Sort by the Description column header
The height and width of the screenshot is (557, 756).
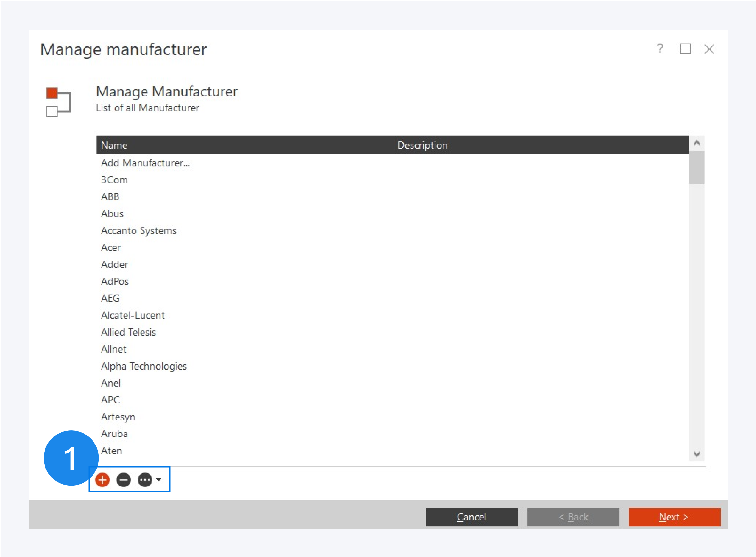(422, 145)
